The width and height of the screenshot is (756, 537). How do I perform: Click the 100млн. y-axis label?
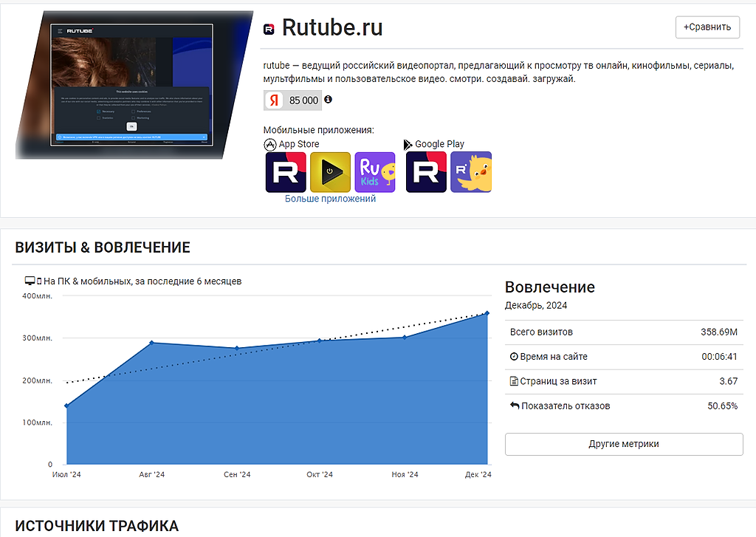point(37,423)
